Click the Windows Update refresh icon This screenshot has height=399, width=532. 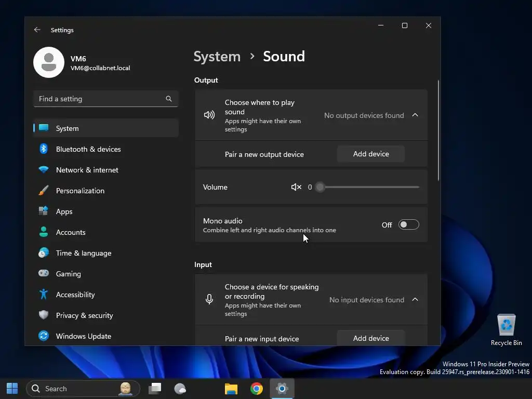(44, 336)
